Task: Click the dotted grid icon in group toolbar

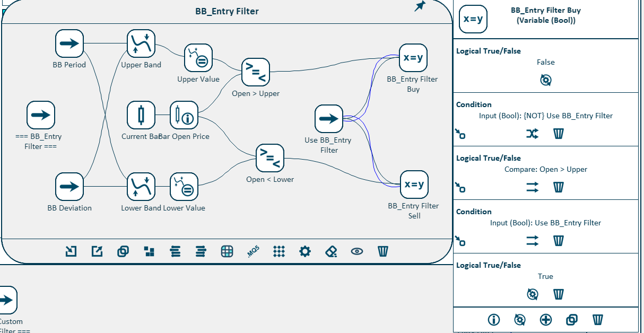Action: click(279, 251)
